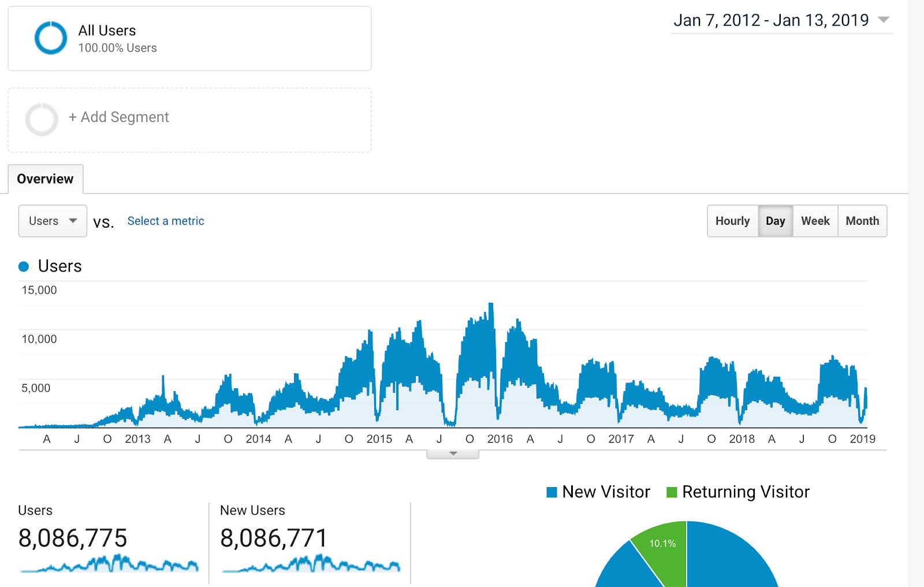
Task: Click the 100.00% Users segment text
Action: coord(117,48)
